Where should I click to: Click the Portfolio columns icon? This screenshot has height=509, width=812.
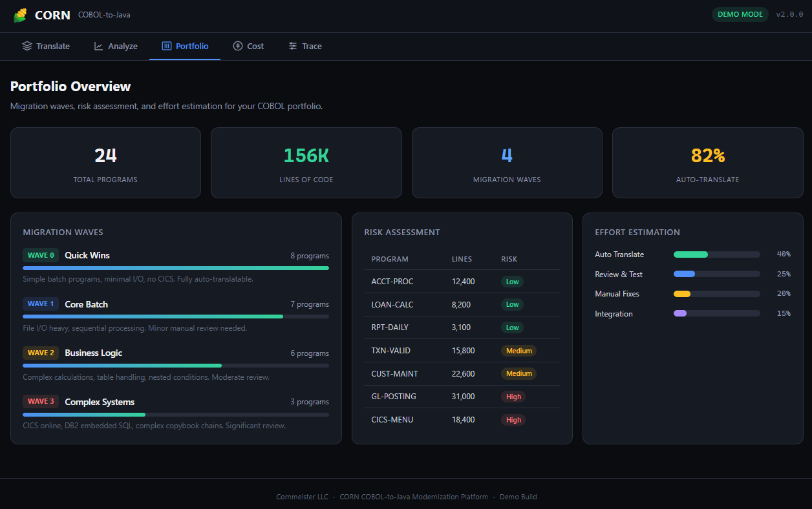pos(167,46)
